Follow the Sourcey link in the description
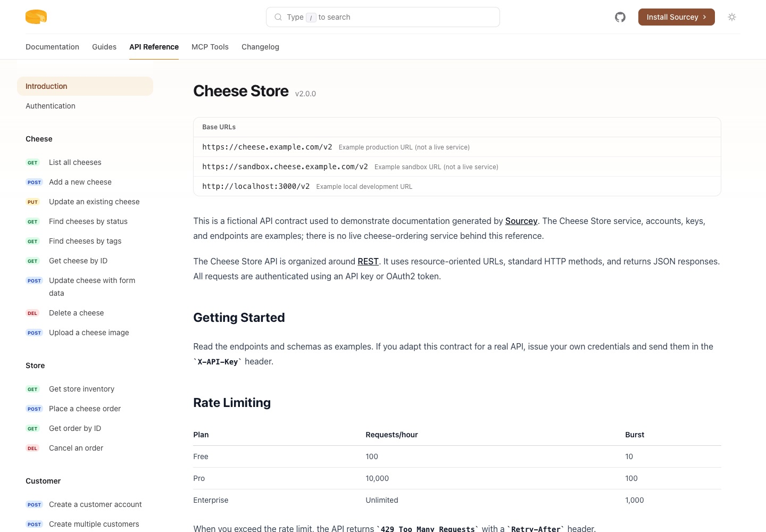 pyautogui.click(x=521, y=221)
